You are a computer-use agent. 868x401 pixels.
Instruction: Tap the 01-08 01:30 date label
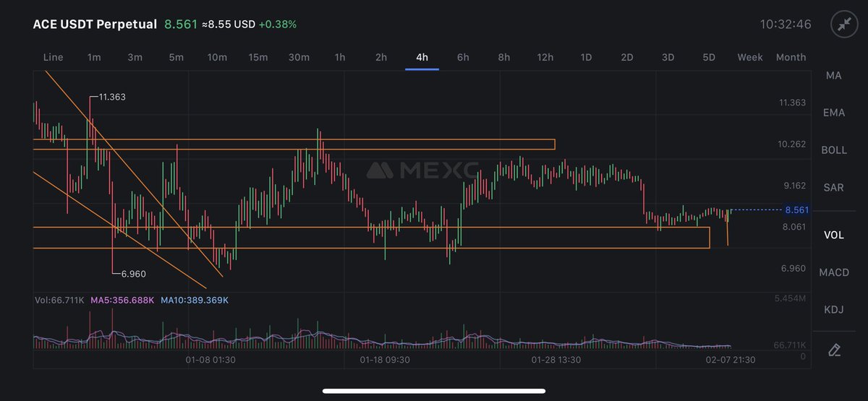[209, 359]
